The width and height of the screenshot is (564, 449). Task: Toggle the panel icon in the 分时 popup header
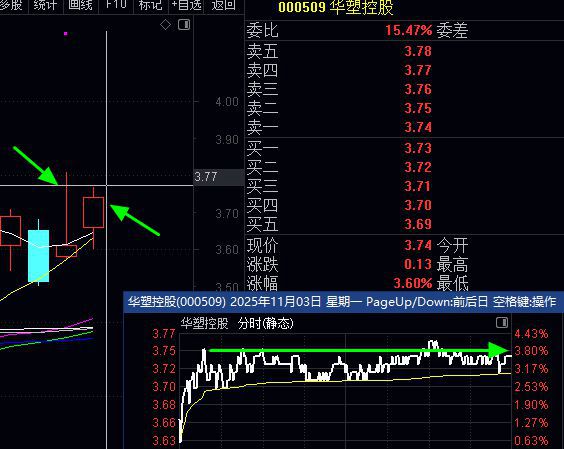(x=502, y=322)
